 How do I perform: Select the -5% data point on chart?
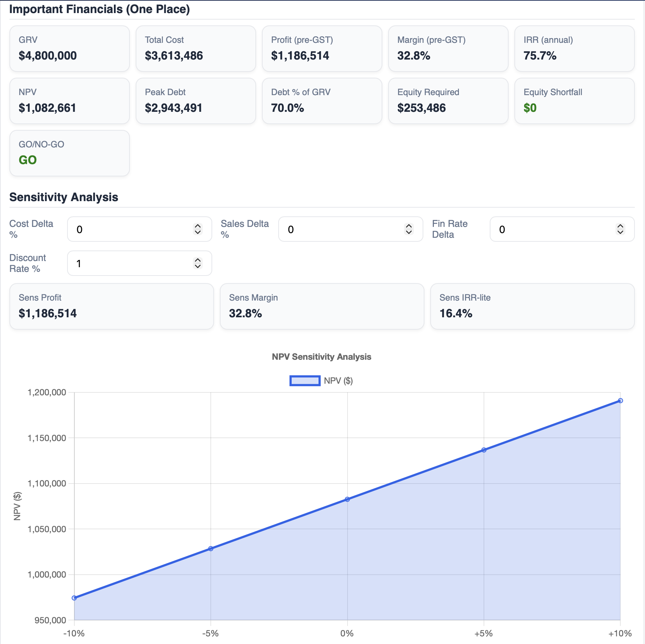[211, 549]
